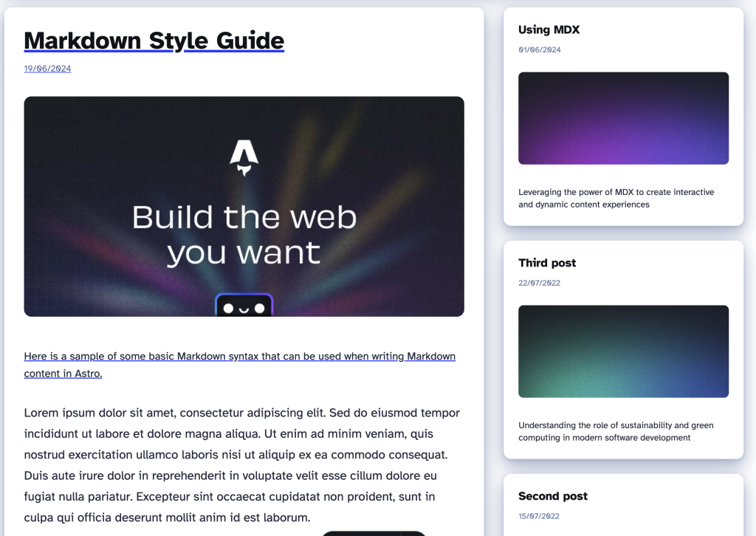This screenshot has height=536, width=756.
Task: Open the Markdown Style Guide title link
Action: (x=154, y=41)
